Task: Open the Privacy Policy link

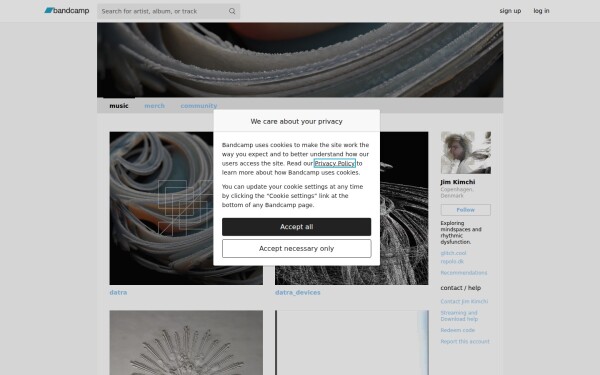Action: point(334,163)
